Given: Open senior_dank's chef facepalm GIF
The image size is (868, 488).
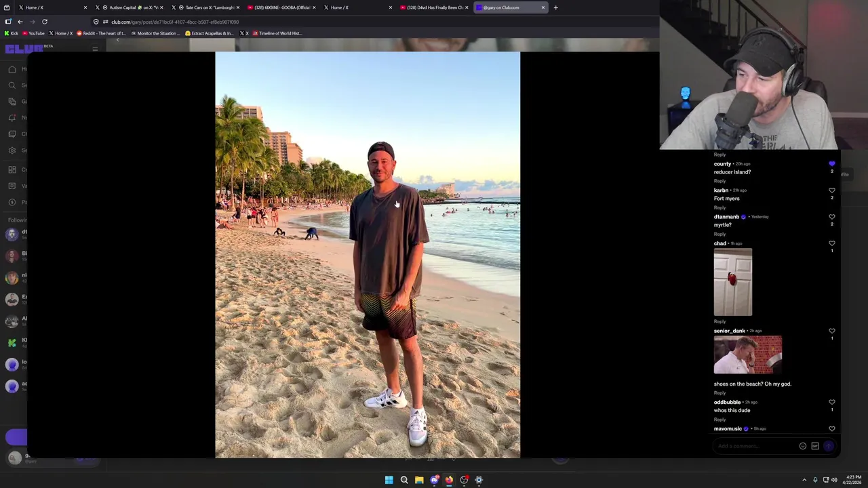Looking at the screenshot, I should [747, 354].
